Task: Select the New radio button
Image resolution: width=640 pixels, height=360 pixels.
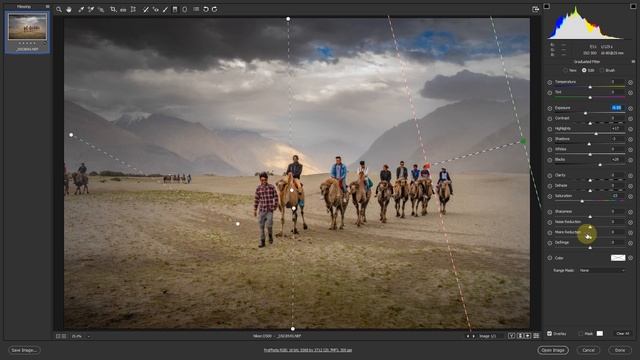Action: coord(565,70)
